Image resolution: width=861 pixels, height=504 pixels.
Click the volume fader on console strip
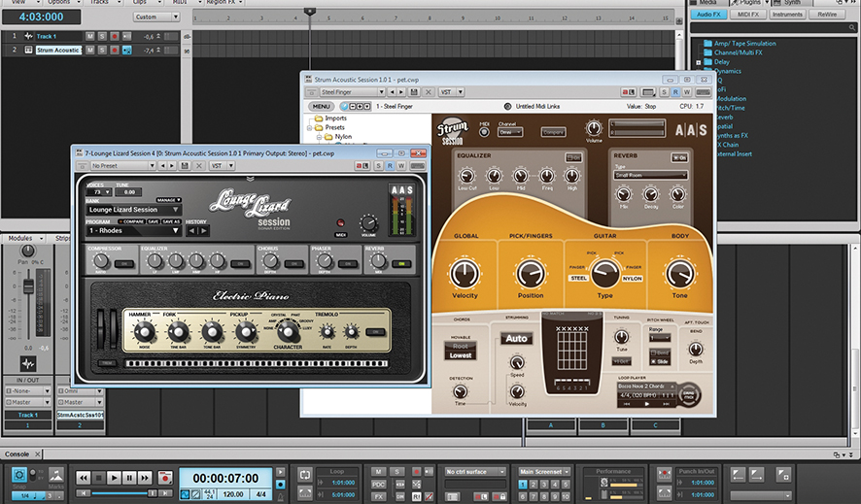[28, 286]
